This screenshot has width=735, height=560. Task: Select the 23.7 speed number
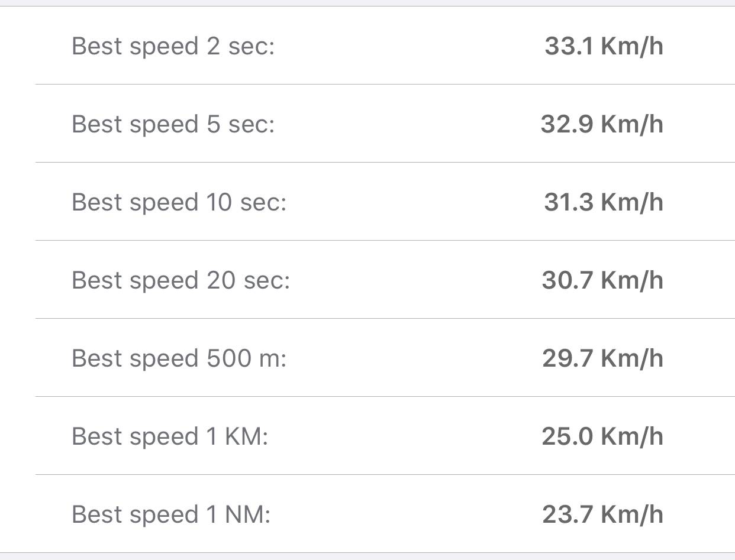(x=567, y=514)
